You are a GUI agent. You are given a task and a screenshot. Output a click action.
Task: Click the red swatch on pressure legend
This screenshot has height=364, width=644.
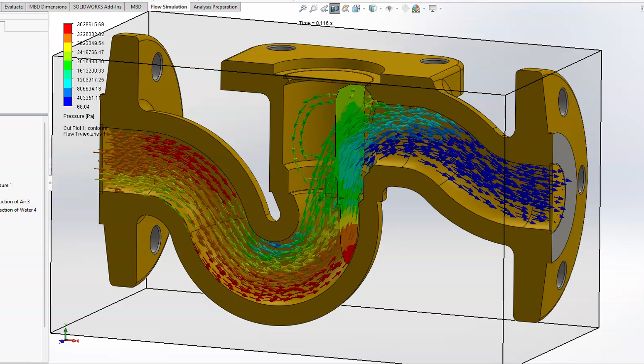[x=68, y=29]
